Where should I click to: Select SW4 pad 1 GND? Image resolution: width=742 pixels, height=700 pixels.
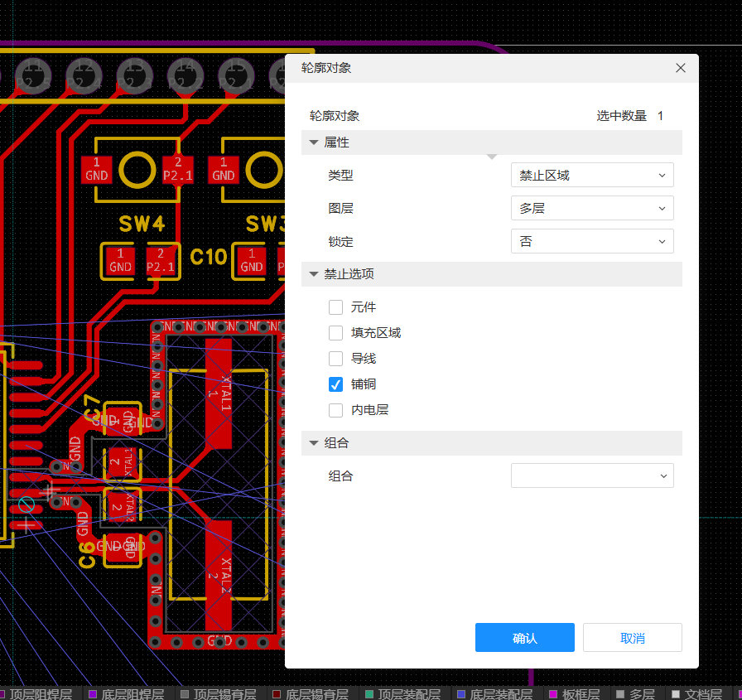click(97, 170)
